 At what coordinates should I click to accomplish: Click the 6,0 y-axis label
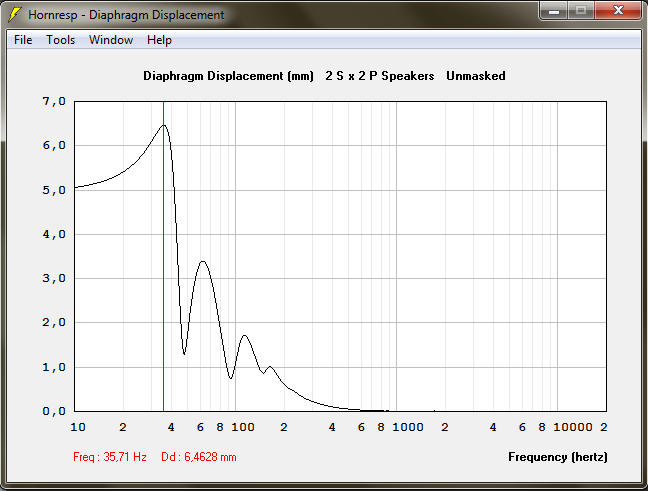(x=54, y=145)
